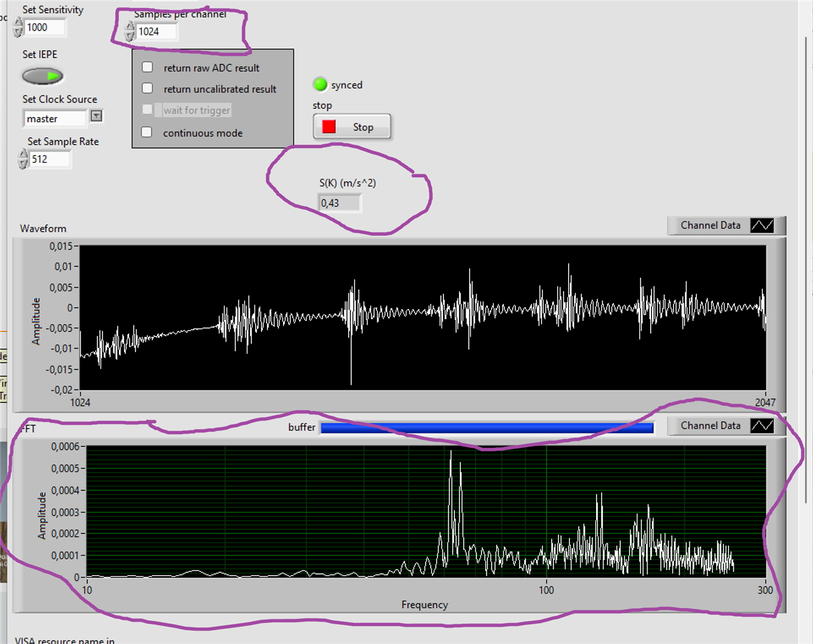Viewport: 813px width, 644px height.
Task: Click the S(K) (m/s^2) indicator value
Action: pyautogui.click(x=339, y=203)
